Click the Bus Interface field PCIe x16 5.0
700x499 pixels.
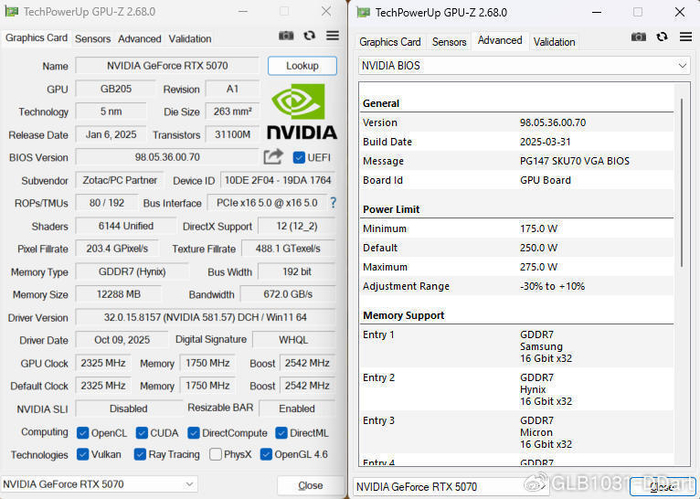[x=267, y=203]
